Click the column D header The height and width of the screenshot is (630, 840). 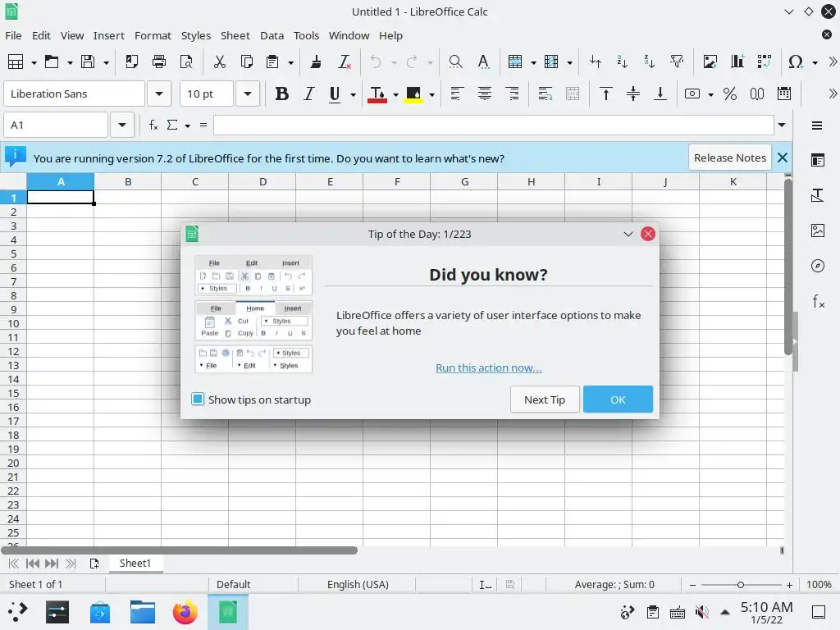262,181
